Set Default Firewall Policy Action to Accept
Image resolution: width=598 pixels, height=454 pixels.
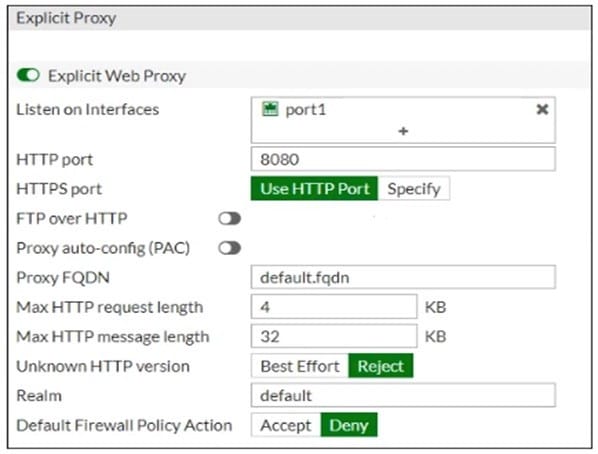click(286, 425)
